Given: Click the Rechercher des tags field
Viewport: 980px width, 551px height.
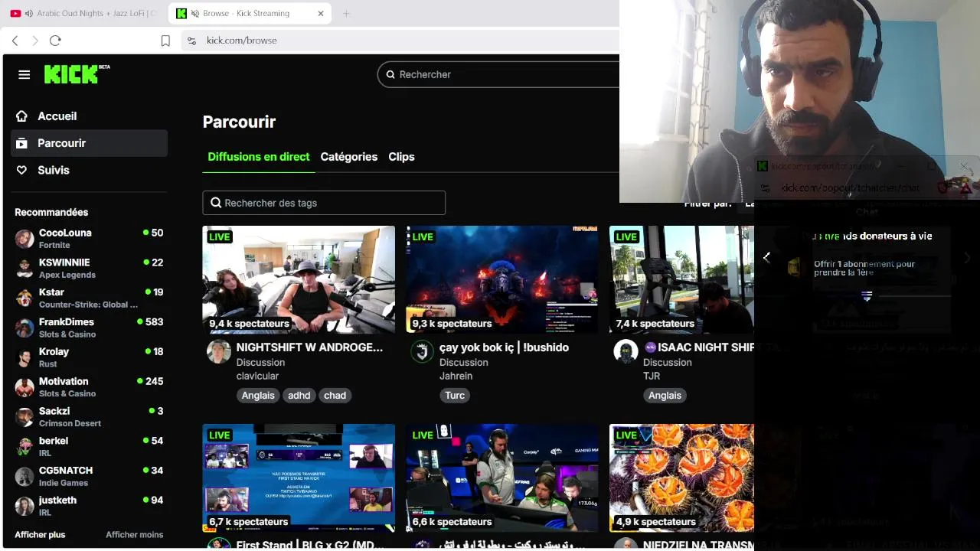Looking at the screenshot, I should 324,203.
